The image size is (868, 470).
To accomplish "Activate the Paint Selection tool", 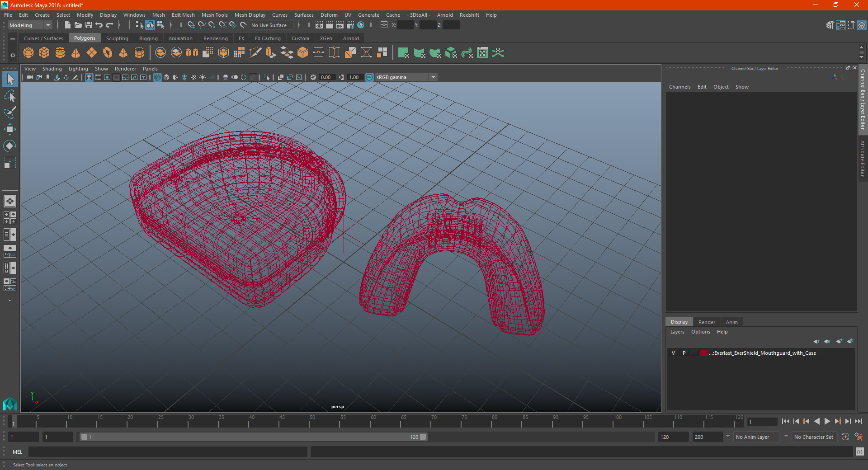I will pos(10,113).
